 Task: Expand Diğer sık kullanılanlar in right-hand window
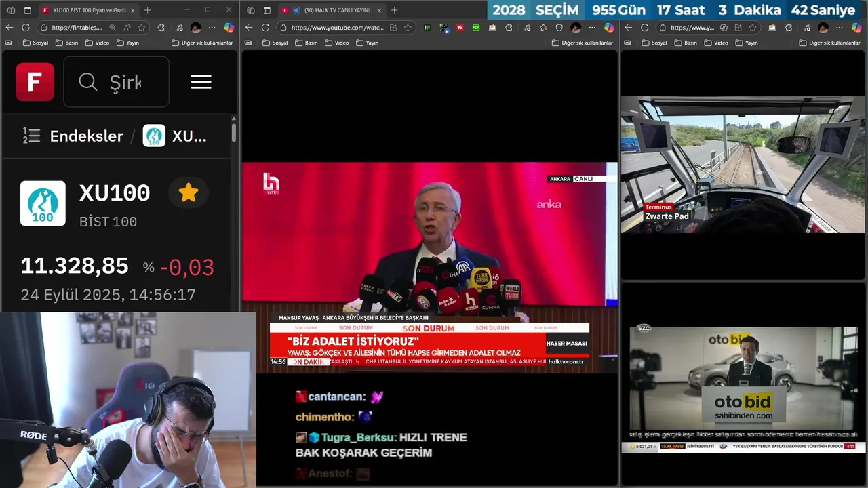(829, 43)
